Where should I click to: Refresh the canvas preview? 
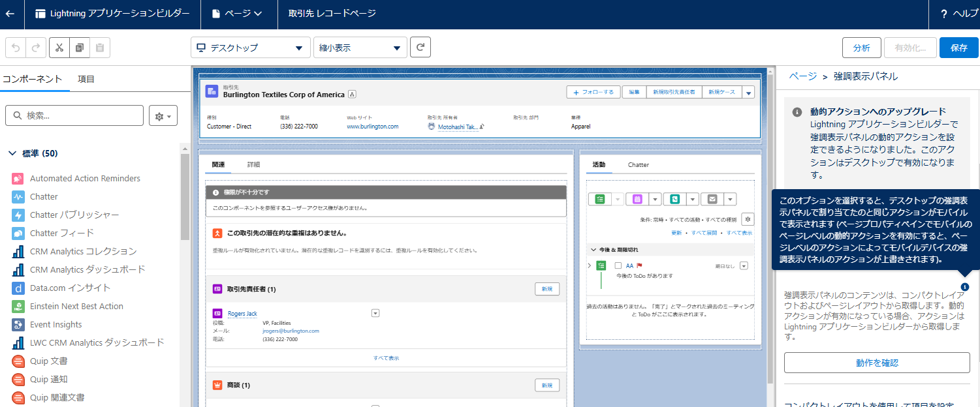(420, 47)
